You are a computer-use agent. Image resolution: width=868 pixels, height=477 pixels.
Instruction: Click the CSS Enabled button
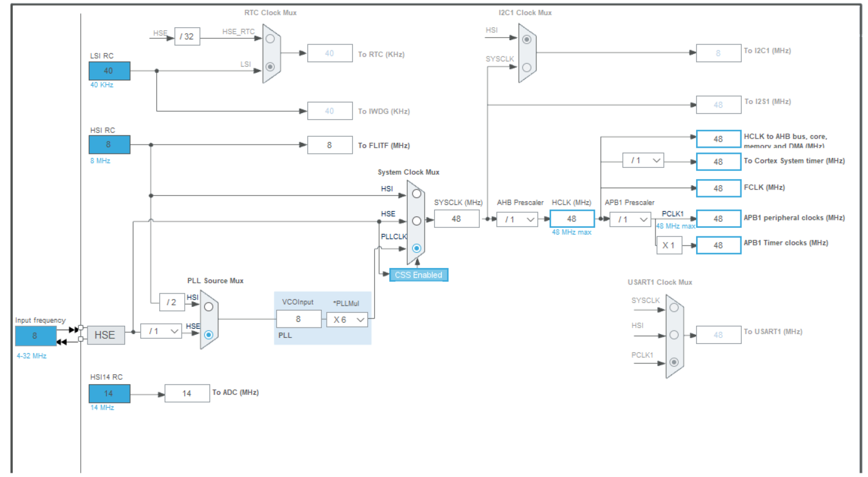[x=419, y=275]
